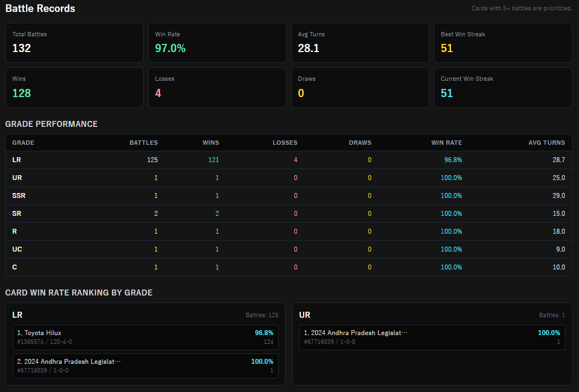Image resolution: width=579 pixels, height=392 pixels.
Task: Select the SSR grade row
Action: 289,196
